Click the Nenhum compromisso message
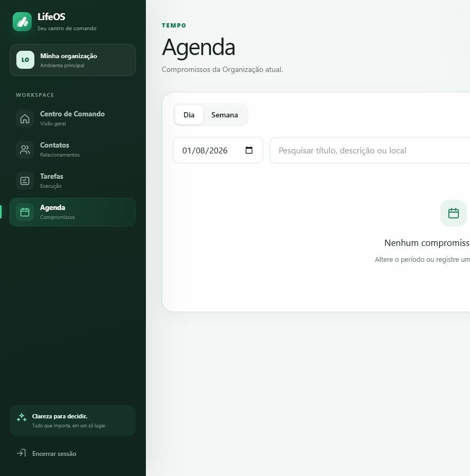Screen dimensions: 470x476 (427, 243)
